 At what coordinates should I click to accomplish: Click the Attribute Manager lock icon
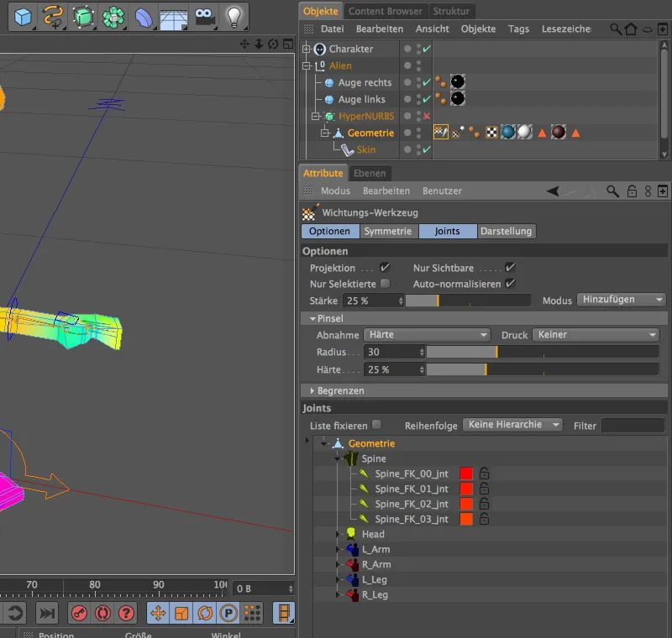click(x=633, y=191)
